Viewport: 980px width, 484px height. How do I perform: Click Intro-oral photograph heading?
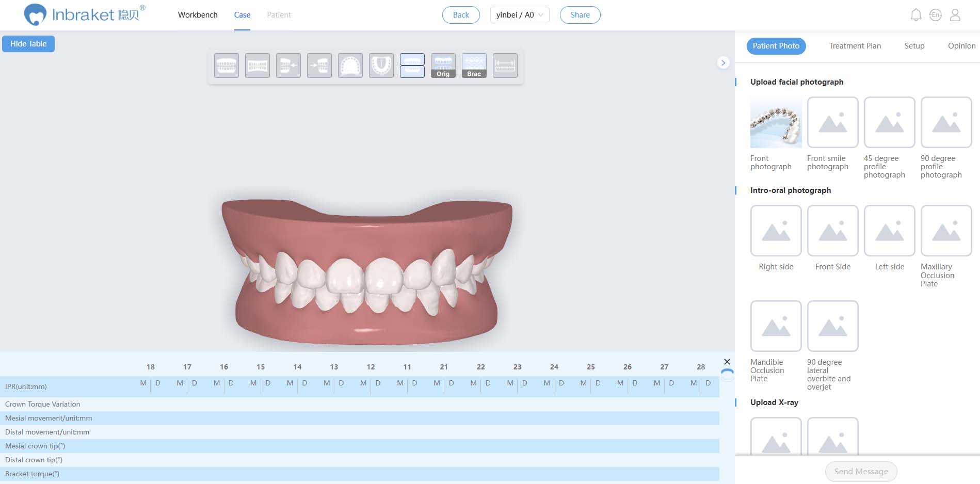pyautogui.click(x=791, y=190)
